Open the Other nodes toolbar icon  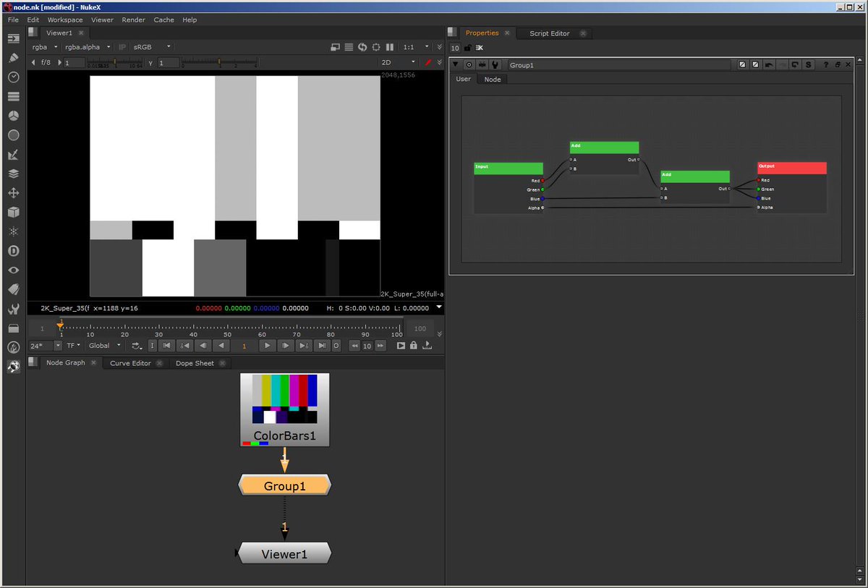(x=13, y=328)
